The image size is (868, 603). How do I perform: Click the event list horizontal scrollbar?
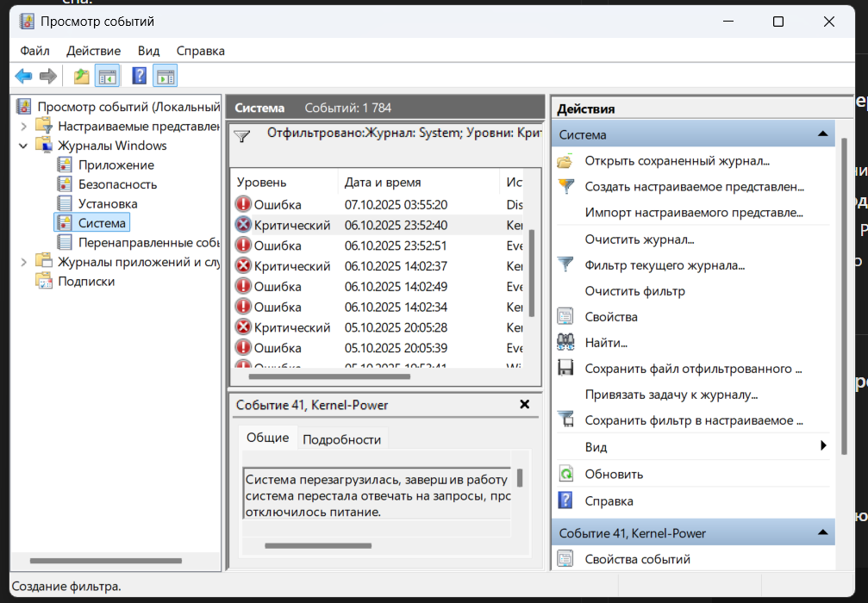pyautogui.click(x=329, y=376)
